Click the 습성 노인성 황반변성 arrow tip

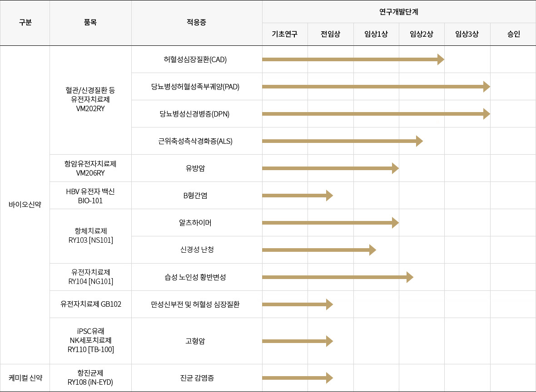click(x=410, y=277)
